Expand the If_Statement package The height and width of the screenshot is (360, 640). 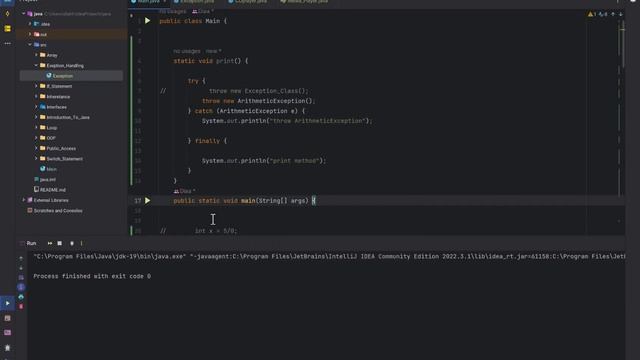[x=36, y=86]
